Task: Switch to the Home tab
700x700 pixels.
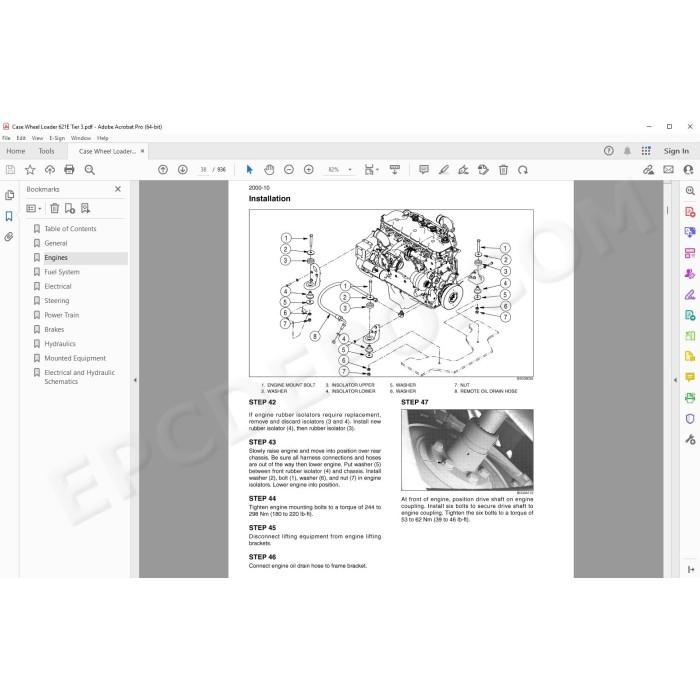Action: point(16,151)
